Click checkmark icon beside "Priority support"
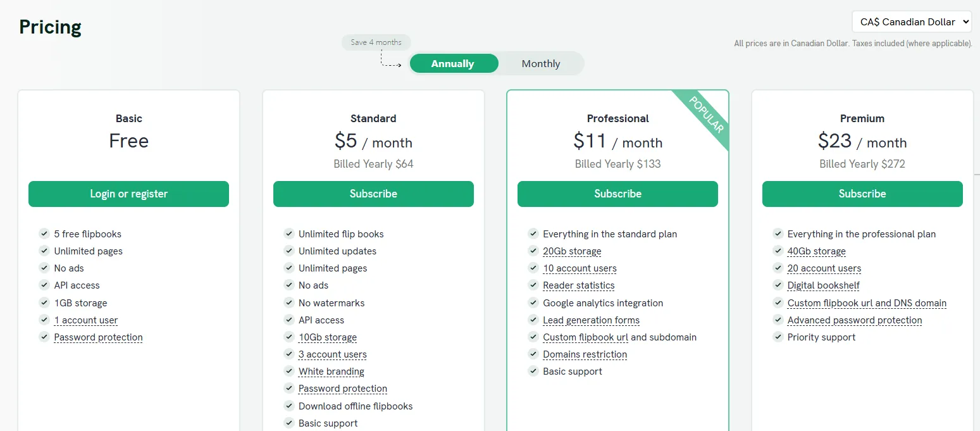This screenshot has width=980, height=431. pyautogui.click(x=778, y=337)
